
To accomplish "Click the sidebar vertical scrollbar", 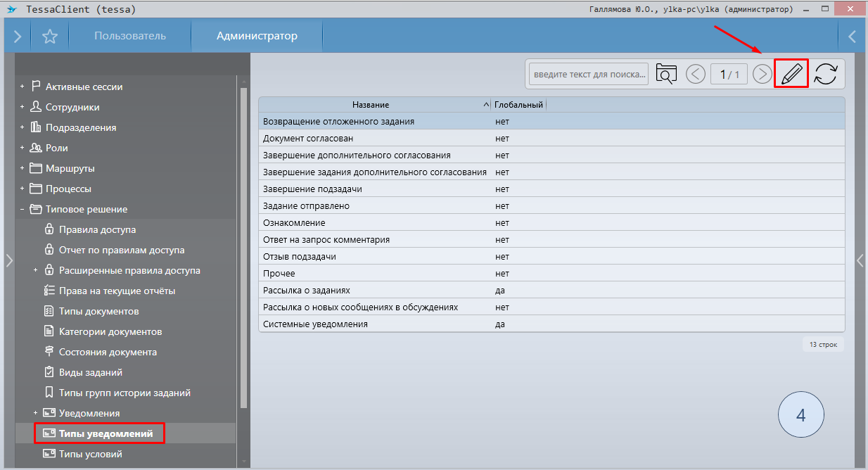I will click(243, 246).
